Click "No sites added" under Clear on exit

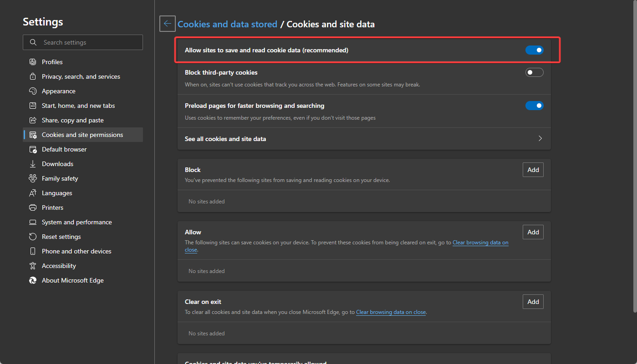[207, 334]
